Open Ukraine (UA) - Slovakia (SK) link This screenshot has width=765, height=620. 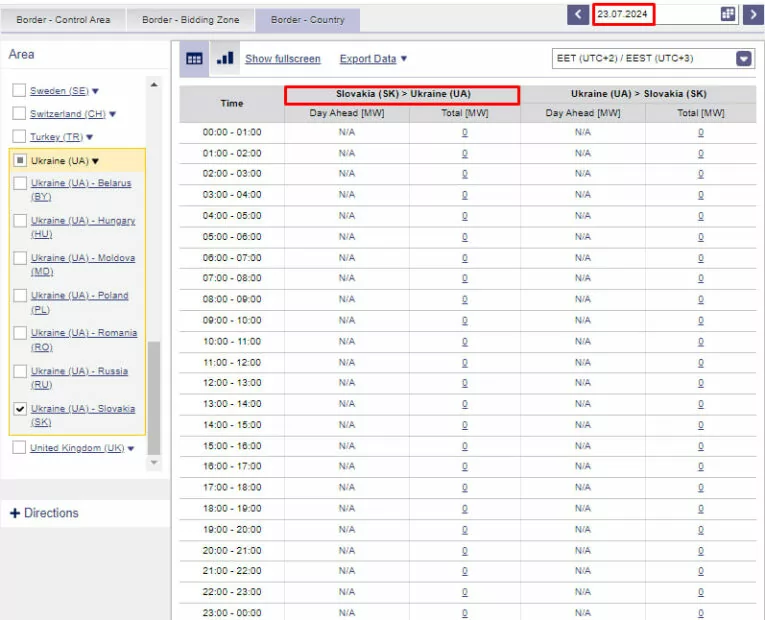[x=83, y=415]
